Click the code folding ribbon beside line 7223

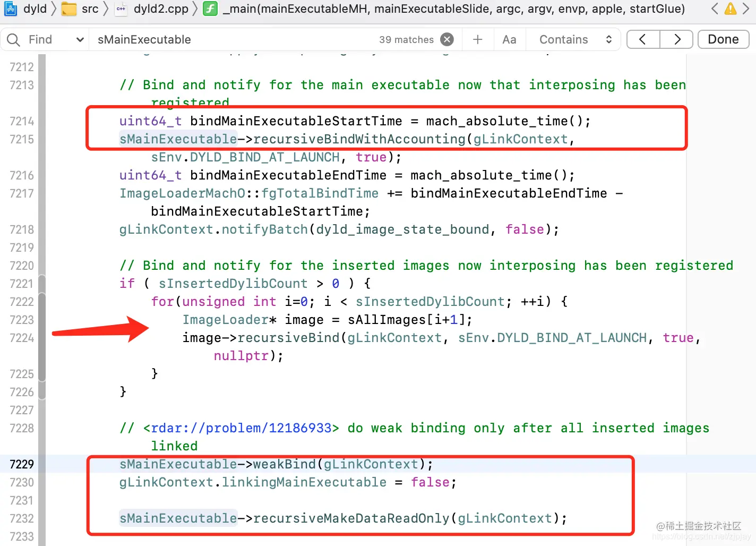[x=42, y=320]
